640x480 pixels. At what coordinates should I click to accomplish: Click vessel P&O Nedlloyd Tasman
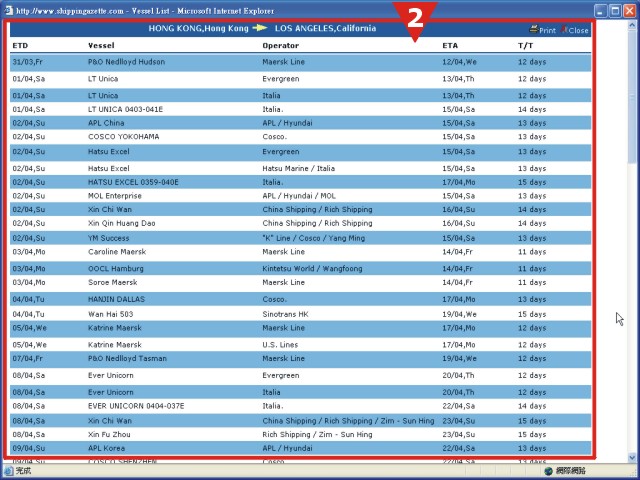(x=127, y=359)
